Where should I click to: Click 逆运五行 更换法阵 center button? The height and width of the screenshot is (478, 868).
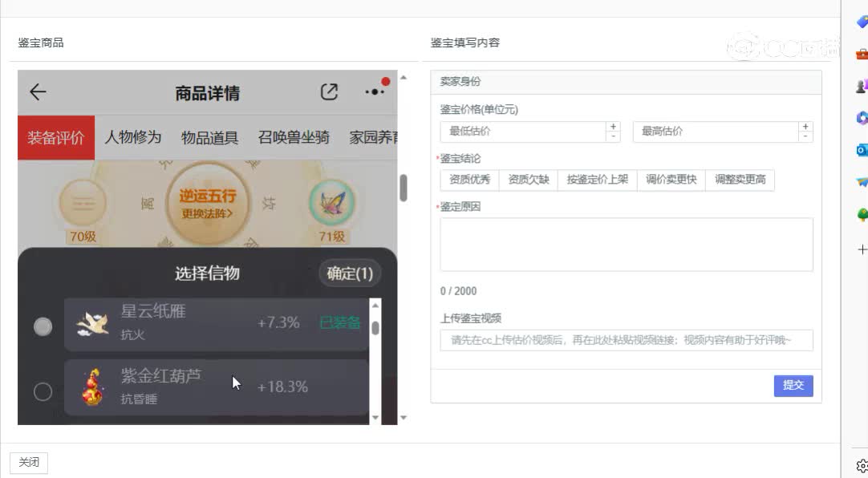point(208,204)
